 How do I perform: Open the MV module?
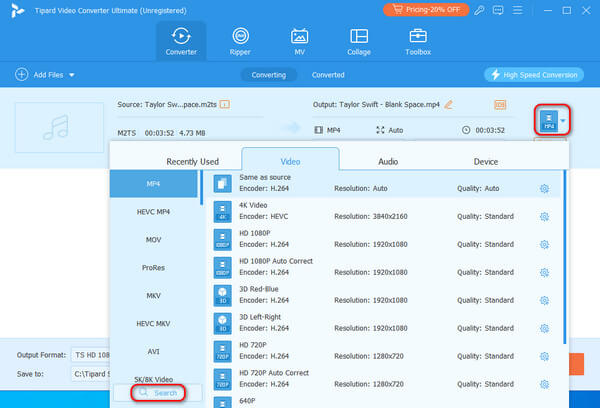click(x=300, y=41)
